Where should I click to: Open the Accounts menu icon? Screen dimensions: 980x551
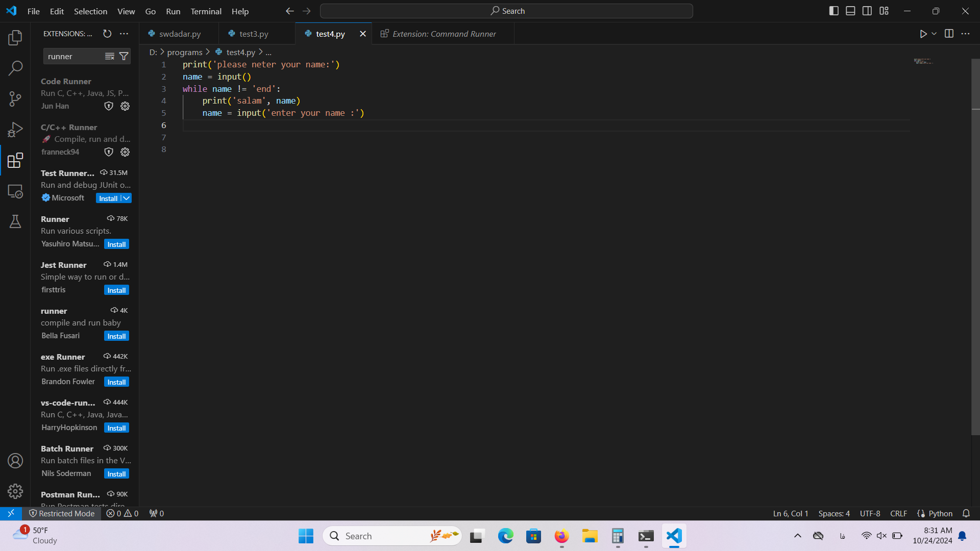[15, 461]
